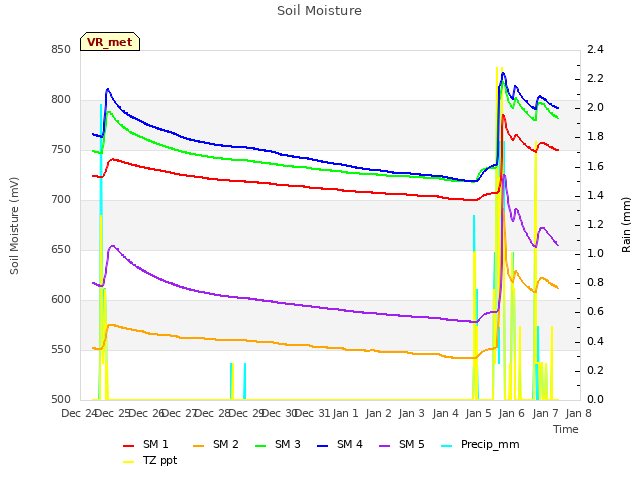Click the 700 left-axis tick label

[61, 200]
